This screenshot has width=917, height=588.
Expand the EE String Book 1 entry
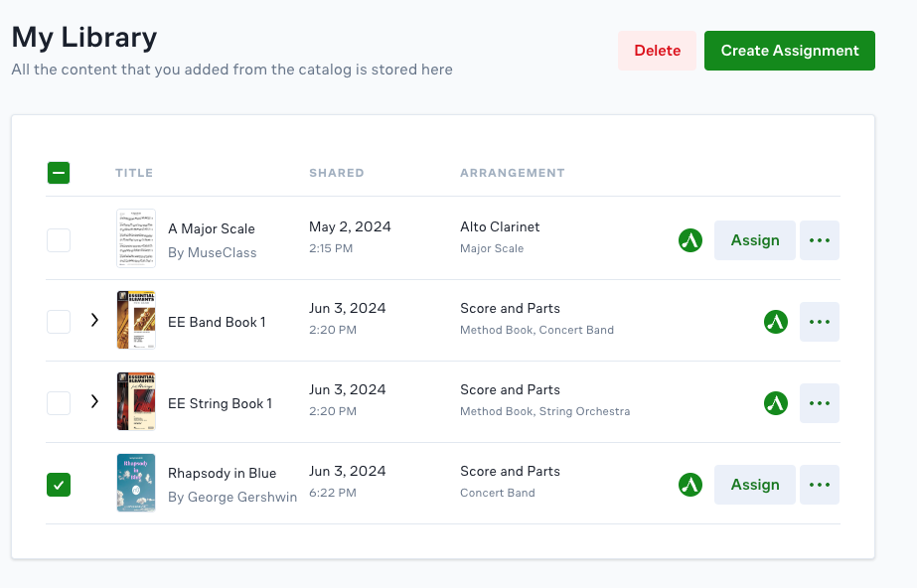(x=94, y=402)
